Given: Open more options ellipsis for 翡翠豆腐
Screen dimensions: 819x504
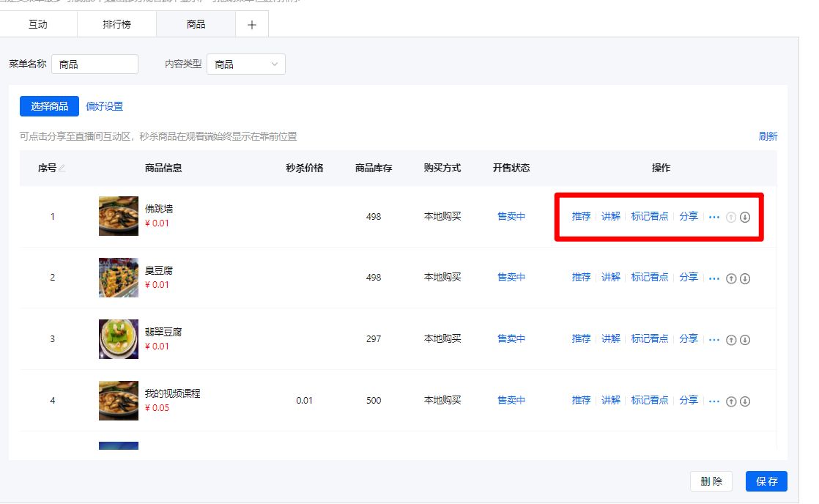Looking at the screenshot, I should pyautogui.click(x=714, y=340).
